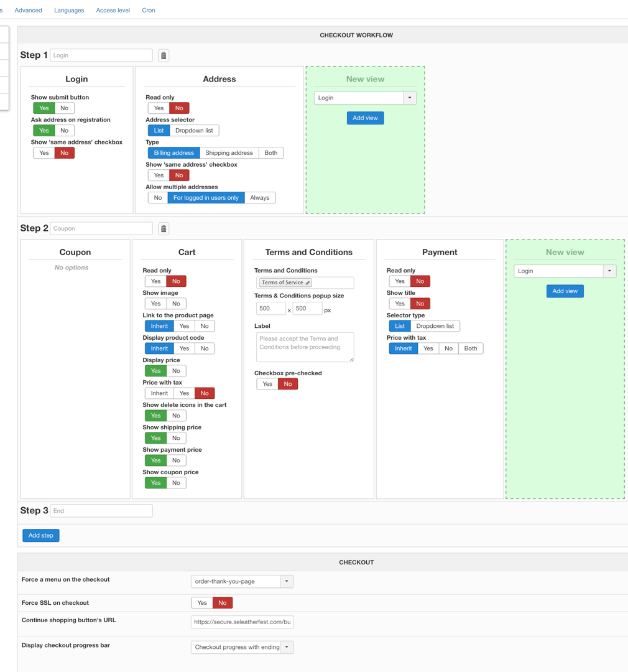Set Force SSL on checkout to Yes
Screen dimensions: 628x672
tap(202, 603)
